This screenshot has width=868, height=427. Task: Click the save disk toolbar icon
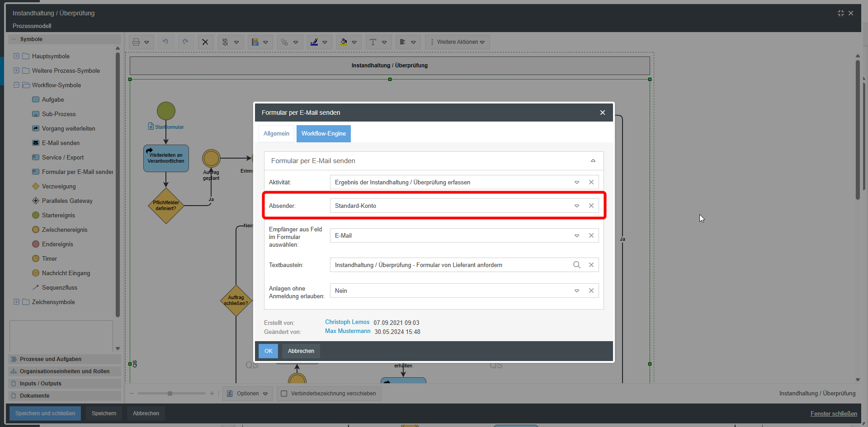point(255,42)
